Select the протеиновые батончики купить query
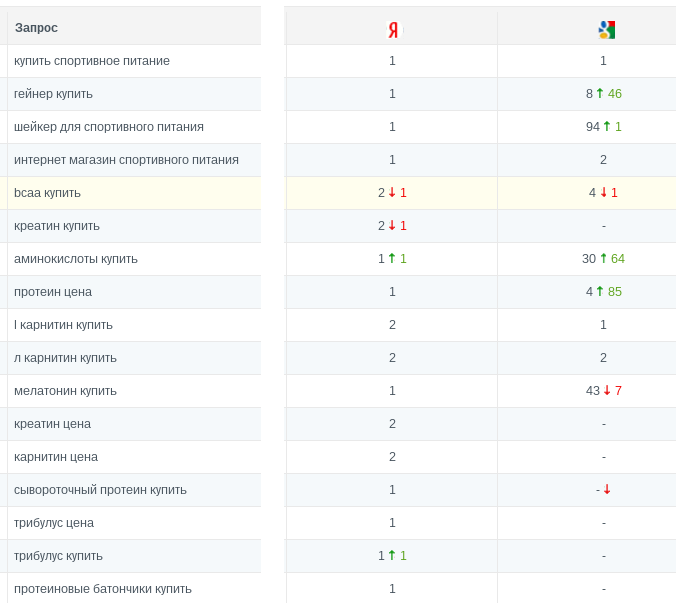 point(103,589)
